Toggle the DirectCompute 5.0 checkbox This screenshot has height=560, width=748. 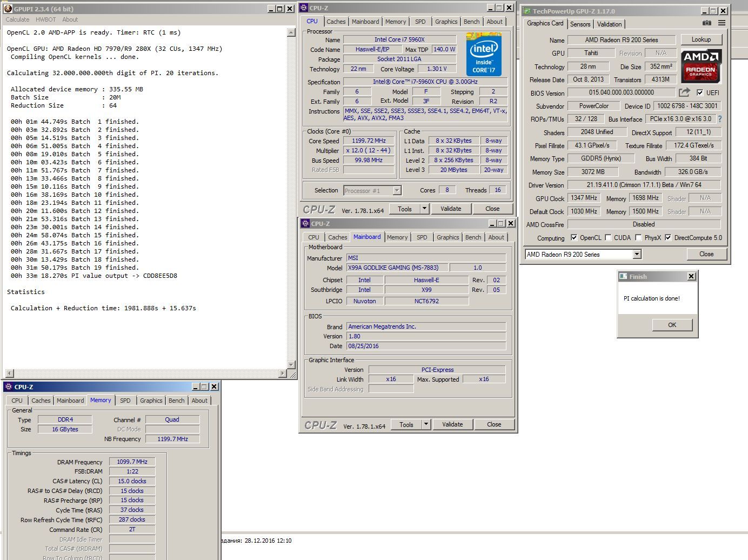pyautogui.click(x=668, y=237)
